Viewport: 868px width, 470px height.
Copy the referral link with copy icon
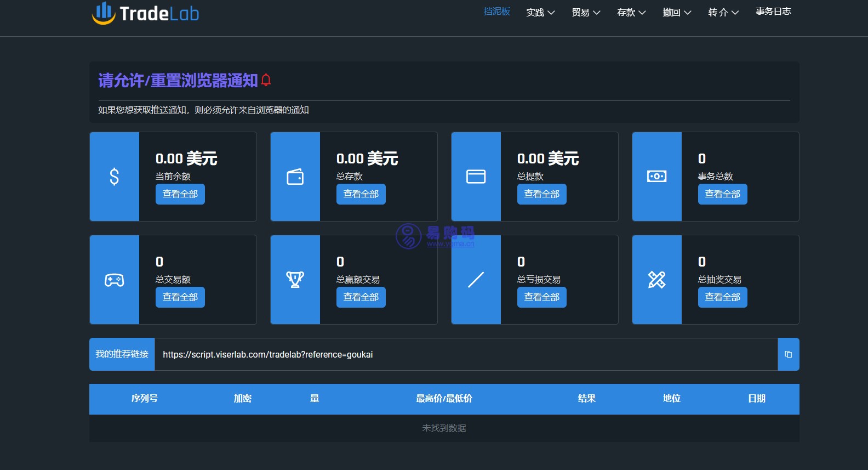pyautogui.click(x=788, y=354)
